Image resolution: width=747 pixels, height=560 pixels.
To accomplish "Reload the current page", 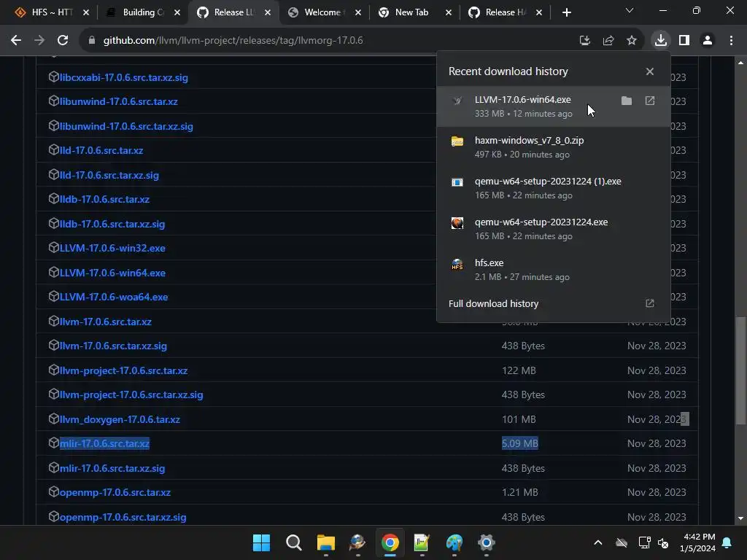I will click(63, 41).
